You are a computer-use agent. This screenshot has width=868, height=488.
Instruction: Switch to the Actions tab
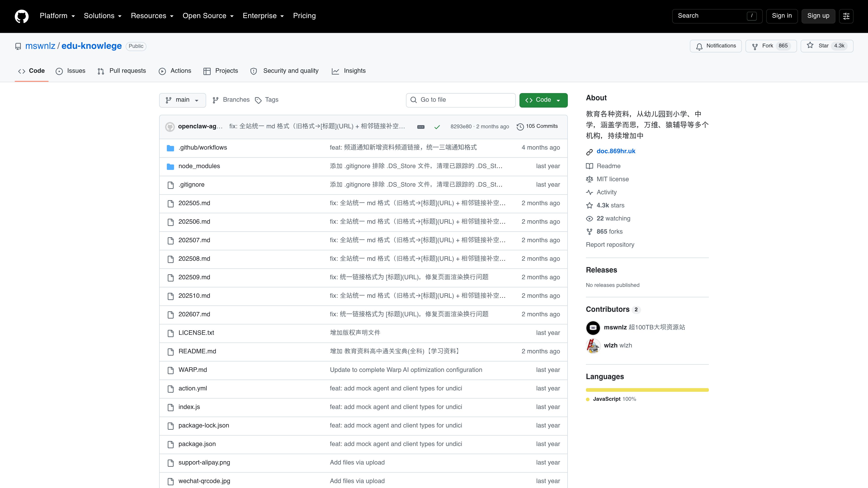point(175,71)
